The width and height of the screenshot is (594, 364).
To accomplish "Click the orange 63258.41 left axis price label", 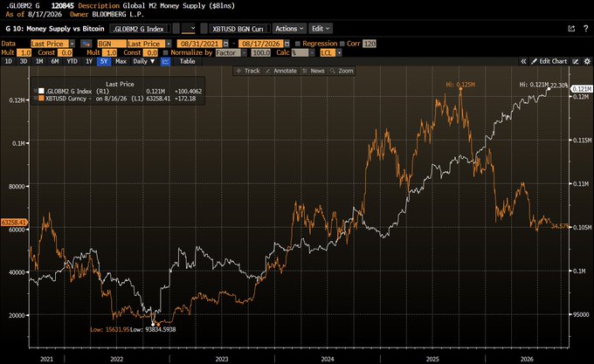I will tap(14, 223).
